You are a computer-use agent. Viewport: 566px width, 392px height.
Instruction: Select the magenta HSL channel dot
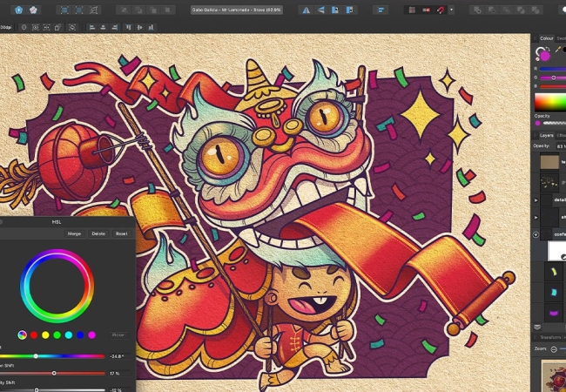91,335
